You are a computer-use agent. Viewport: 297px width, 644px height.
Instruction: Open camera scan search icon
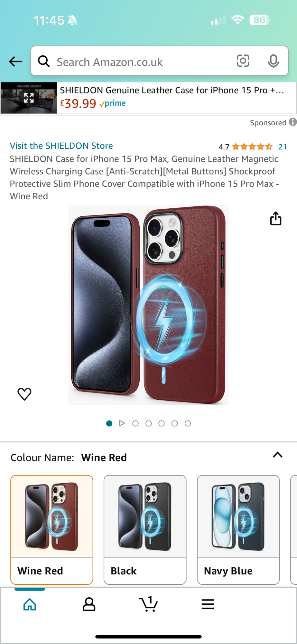[243, 61]
